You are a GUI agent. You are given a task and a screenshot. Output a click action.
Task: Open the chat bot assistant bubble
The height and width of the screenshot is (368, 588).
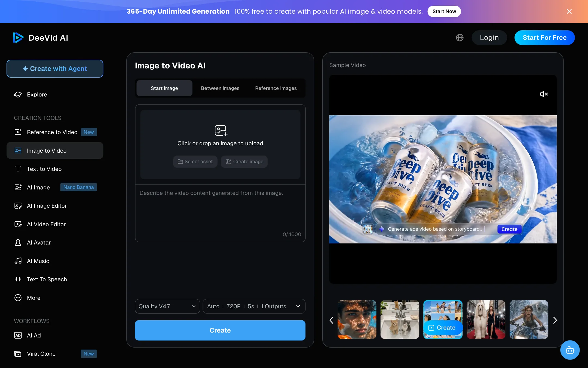click(x=570, y=350)
